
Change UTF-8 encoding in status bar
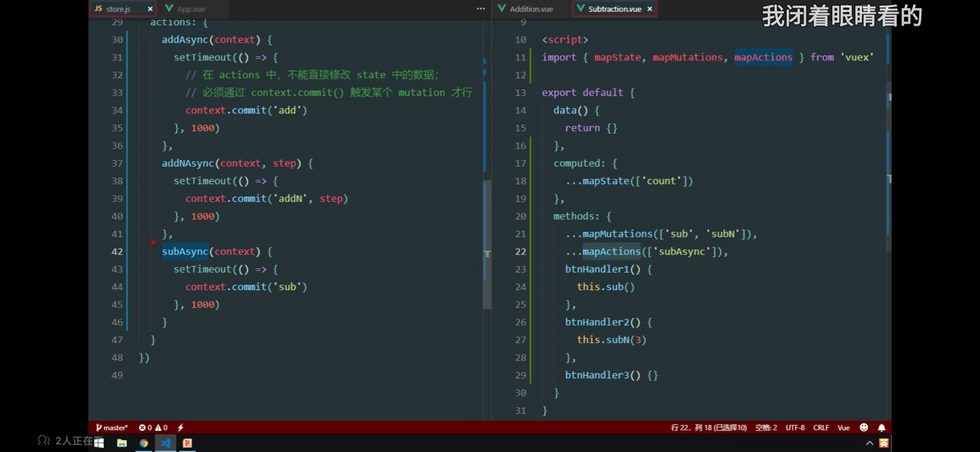pos(795,427)
